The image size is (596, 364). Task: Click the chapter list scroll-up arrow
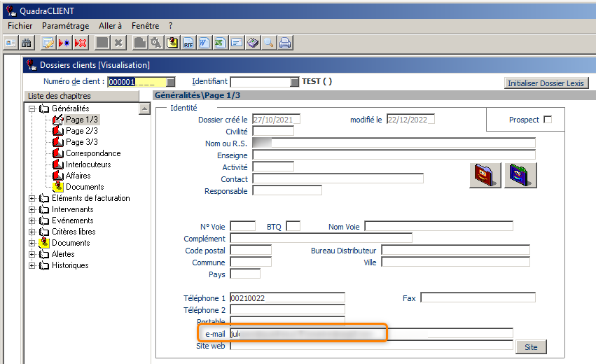coord(144,109)
